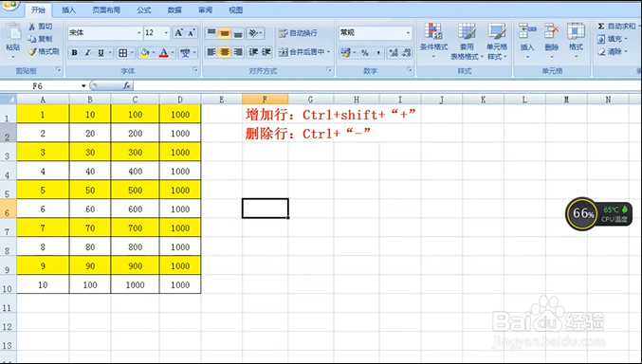This screenshot has height=364, width=642.
Task: Toggle Italic formatting
Action: tap(87, 52)
